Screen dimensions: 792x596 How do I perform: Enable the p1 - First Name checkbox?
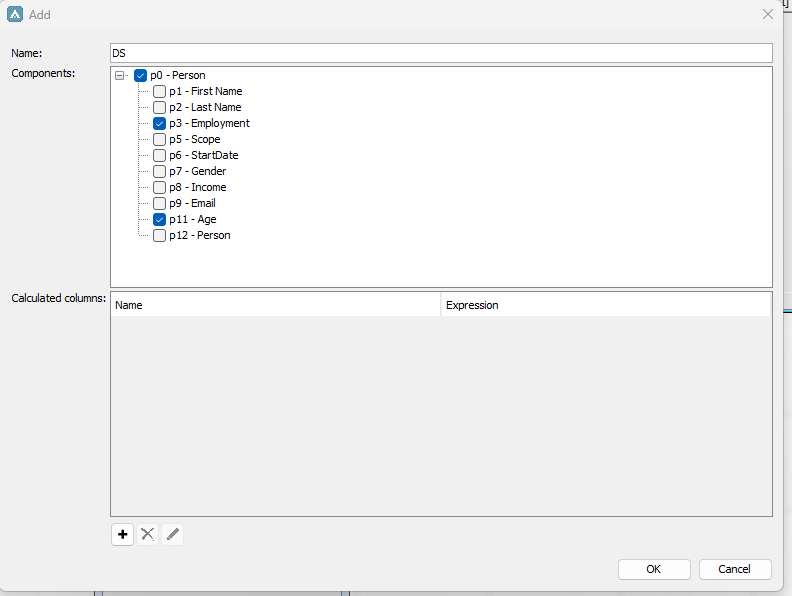point(159,91)
